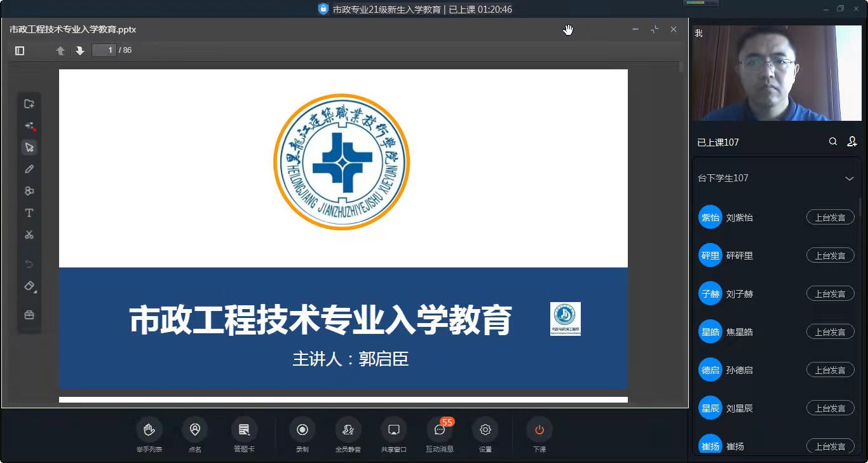Image resolution: width=868 pixels, height=463 pixels.
Task: Edit the current page number field
Action: [x=104, y=50]
